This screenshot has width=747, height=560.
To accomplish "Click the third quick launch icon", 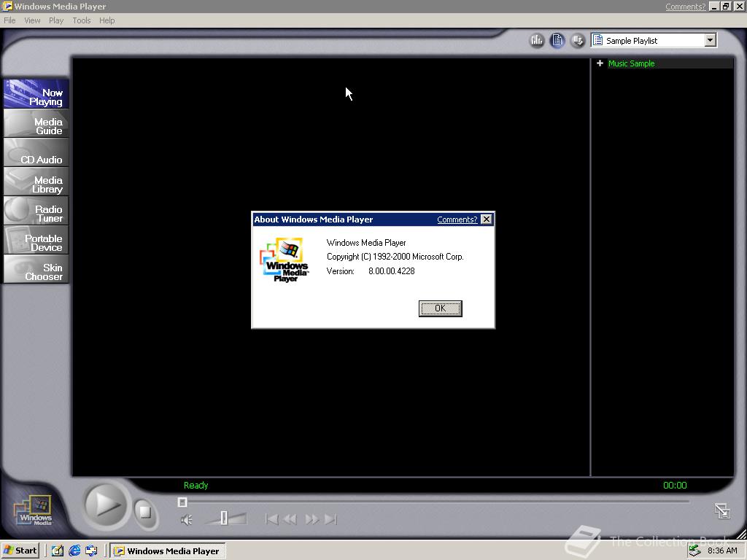I will (91, 551).
